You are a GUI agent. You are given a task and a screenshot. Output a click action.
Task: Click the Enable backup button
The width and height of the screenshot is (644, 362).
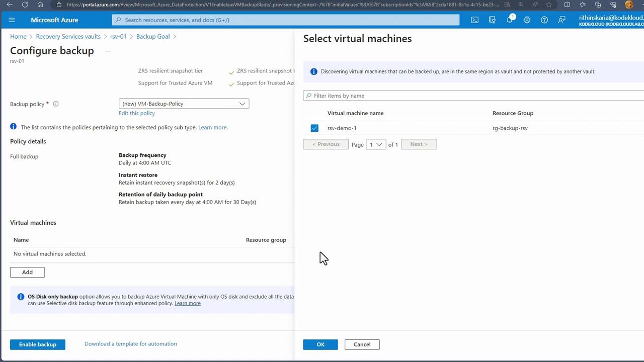[38, 344]
